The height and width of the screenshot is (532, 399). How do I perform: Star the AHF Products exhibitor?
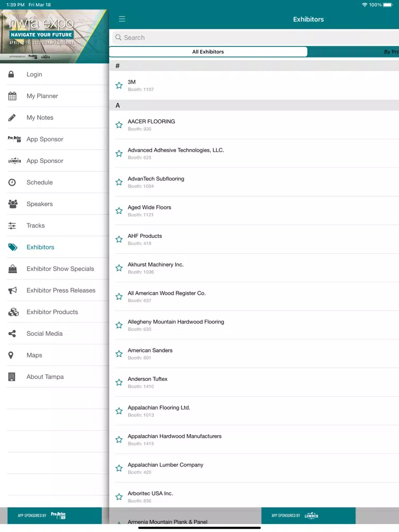click(x=119, y=239)
